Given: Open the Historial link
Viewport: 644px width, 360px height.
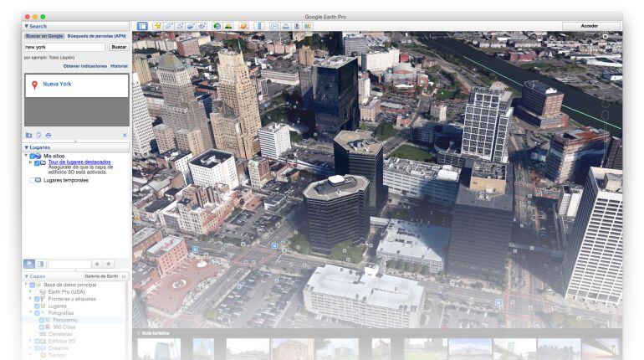Looking at the screenshot, I should pos(119,66).
